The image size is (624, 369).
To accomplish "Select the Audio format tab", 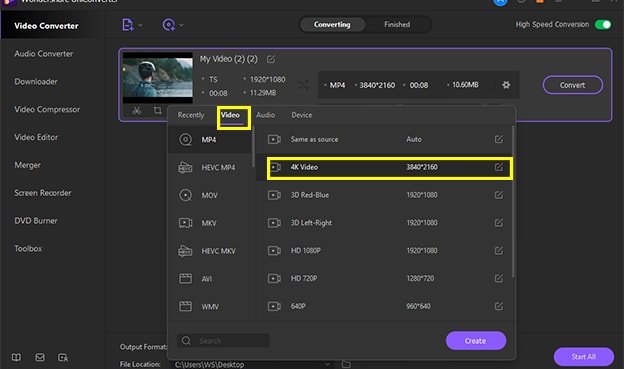I will tap(265, 115).
